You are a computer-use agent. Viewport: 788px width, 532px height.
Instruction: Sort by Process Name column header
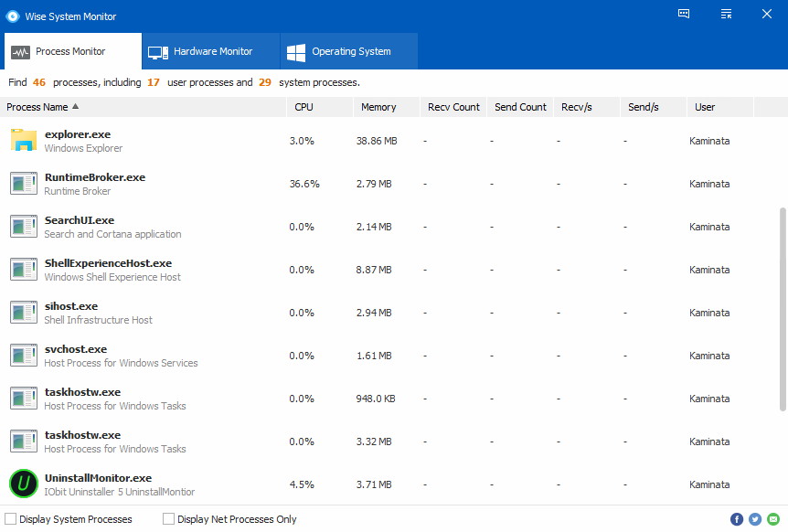click(x=143, y=107)
